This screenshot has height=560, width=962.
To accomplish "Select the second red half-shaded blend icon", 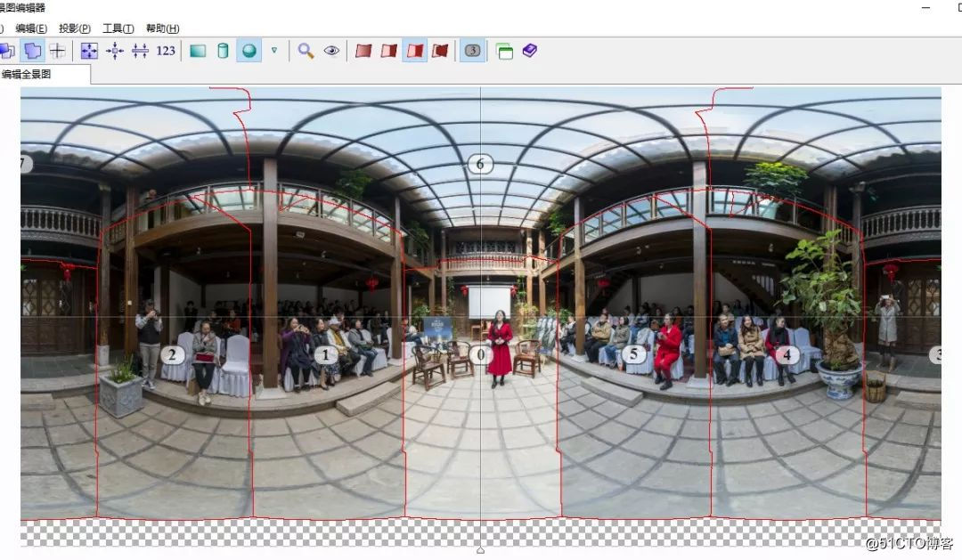I will point(389,50).
